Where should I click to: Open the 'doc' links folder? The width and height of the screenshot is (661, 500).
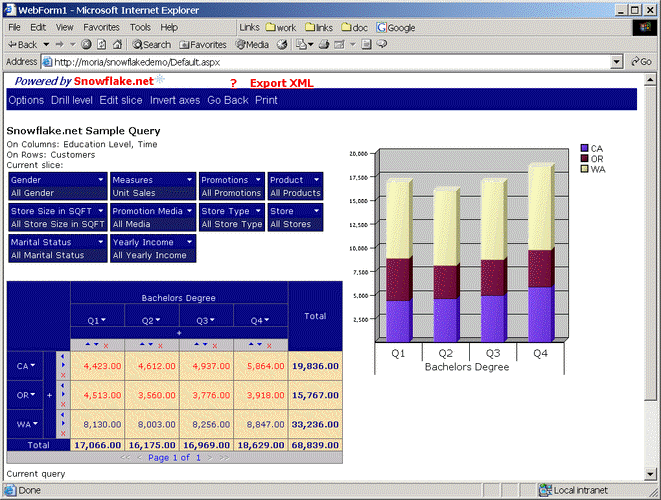(355, 28)
